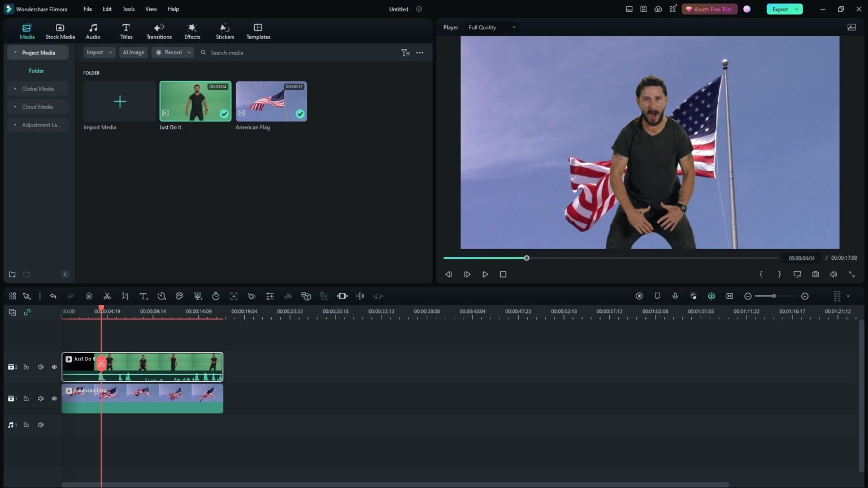Viewport: 868px width, 488px height.
Task: Open the Edit menu
Action: [107, 9]
